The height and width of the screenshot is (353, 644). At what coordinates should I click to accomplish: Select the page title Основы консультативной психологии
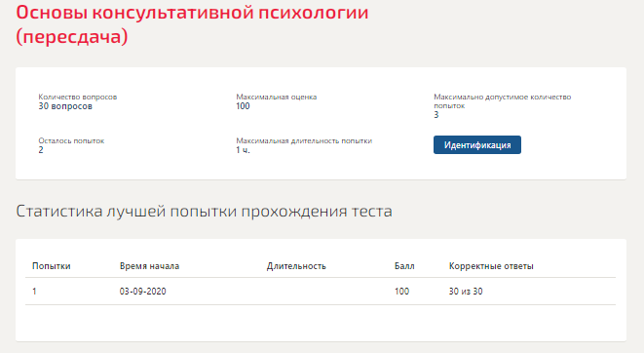192,24
